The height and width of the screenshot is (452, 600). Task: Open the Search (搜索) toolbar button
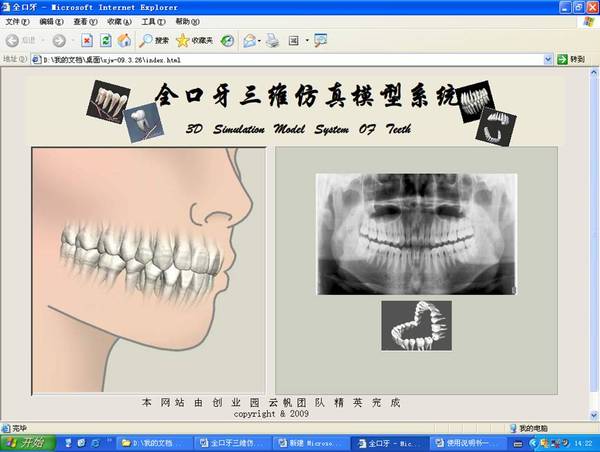click(x=154, y=40)
